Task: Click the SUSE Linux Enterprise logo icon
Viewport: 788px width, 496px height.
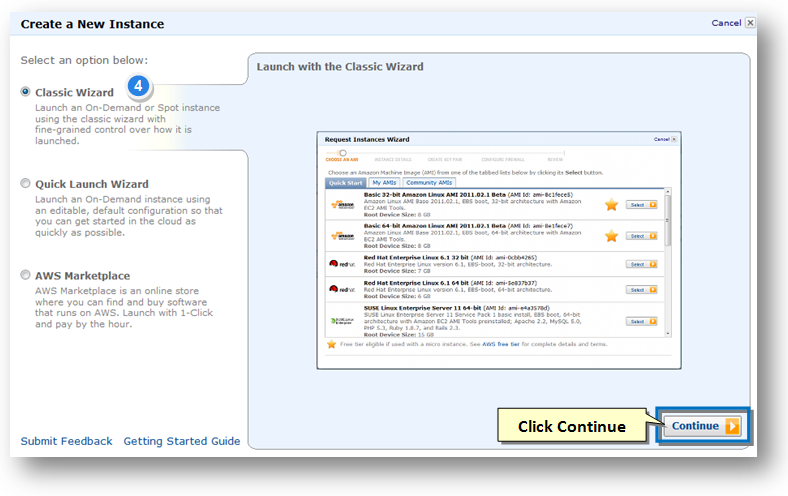Action: (342, 321)
